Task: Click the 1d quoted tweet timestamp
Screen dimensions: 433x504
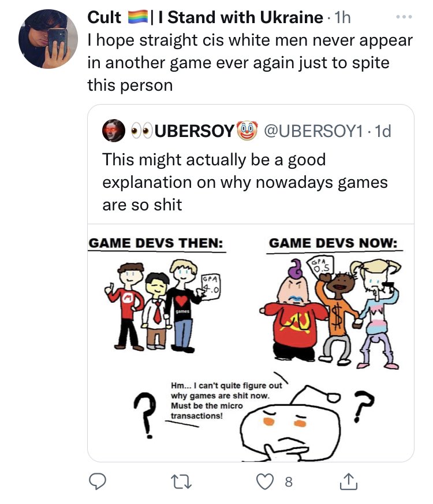Action: click(x=383, y=131)
